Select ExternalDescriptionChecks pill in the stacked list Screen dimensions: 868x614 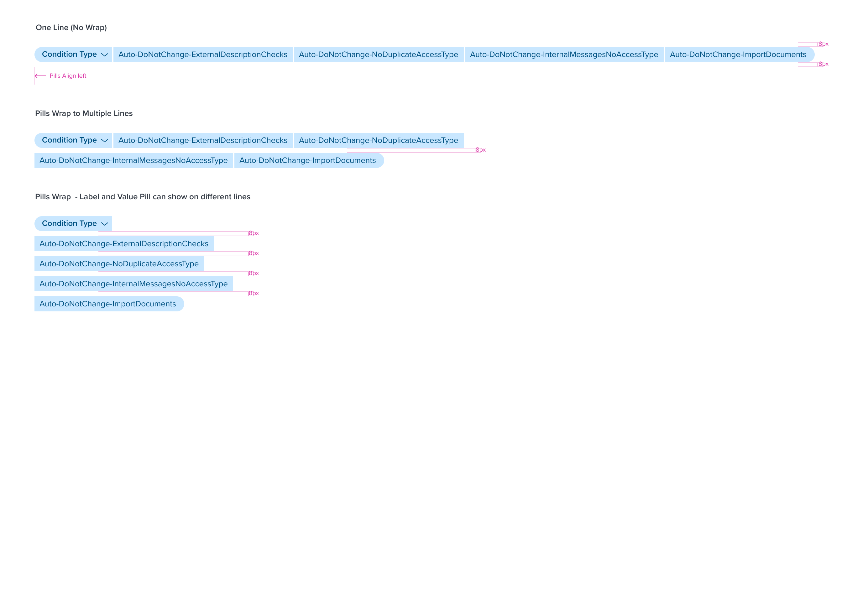pyautogui.click(x=124, y=244)
